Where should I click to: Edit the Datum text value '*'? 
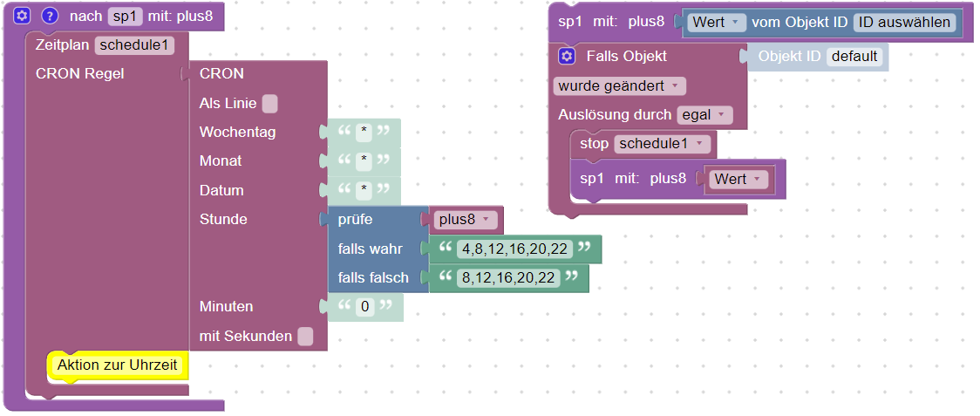(x=363, y=190)
